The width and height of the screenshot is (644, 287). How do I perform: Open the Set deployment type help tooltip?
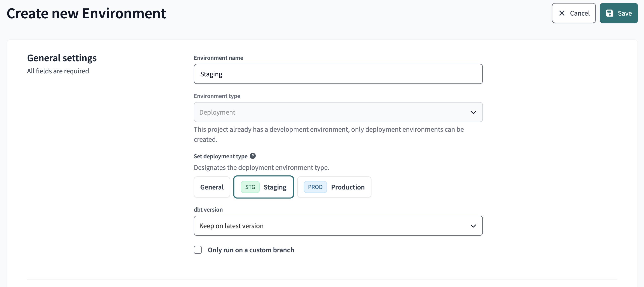tap(252, 156)
